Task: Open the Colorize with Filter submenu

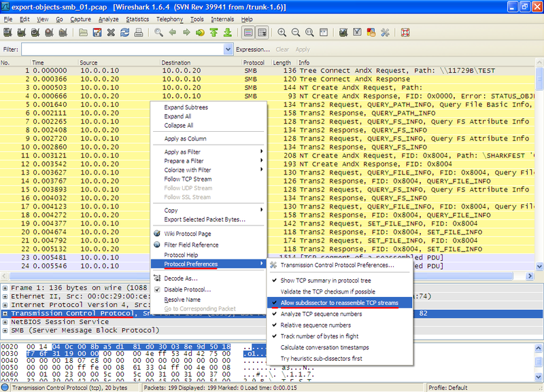Action: coord(209,170)
